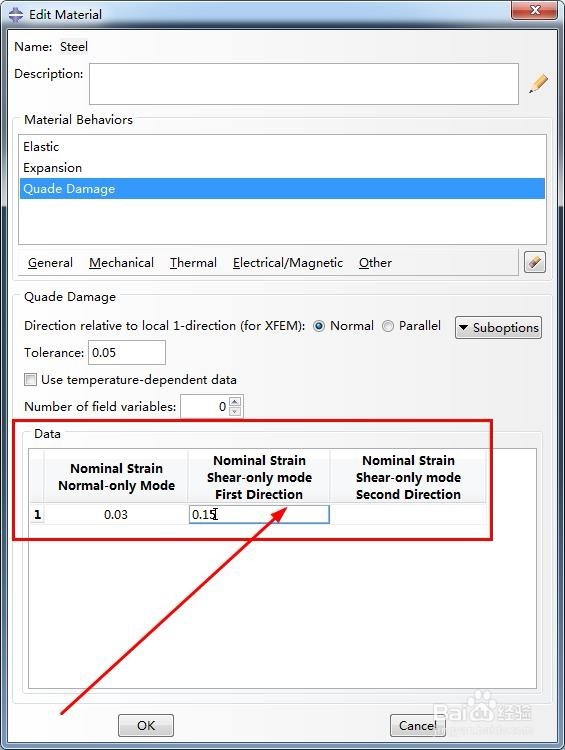
Task: Click the Tolerance input field
Action: point(127,353)
